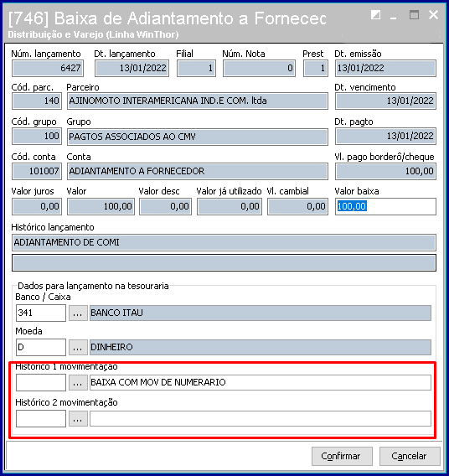Click the BANCO ITAU description field

click(x=261, y=313)
